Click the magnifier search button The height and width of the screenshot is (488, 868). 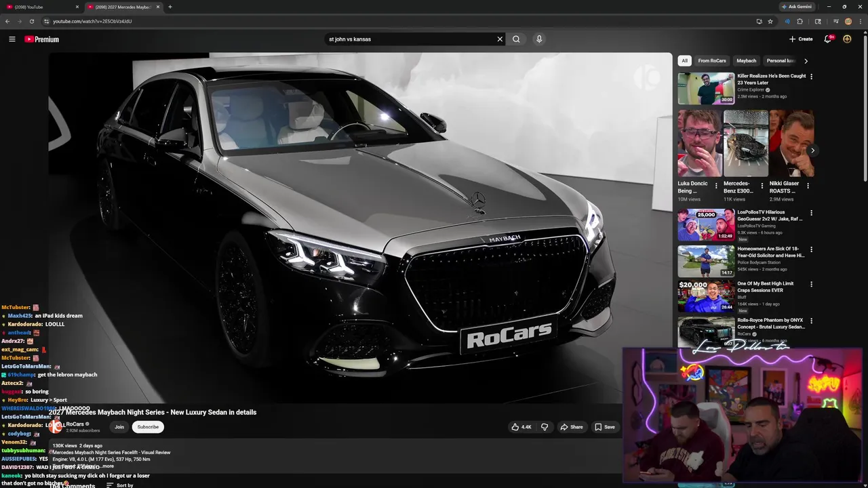tap(516, 39)
